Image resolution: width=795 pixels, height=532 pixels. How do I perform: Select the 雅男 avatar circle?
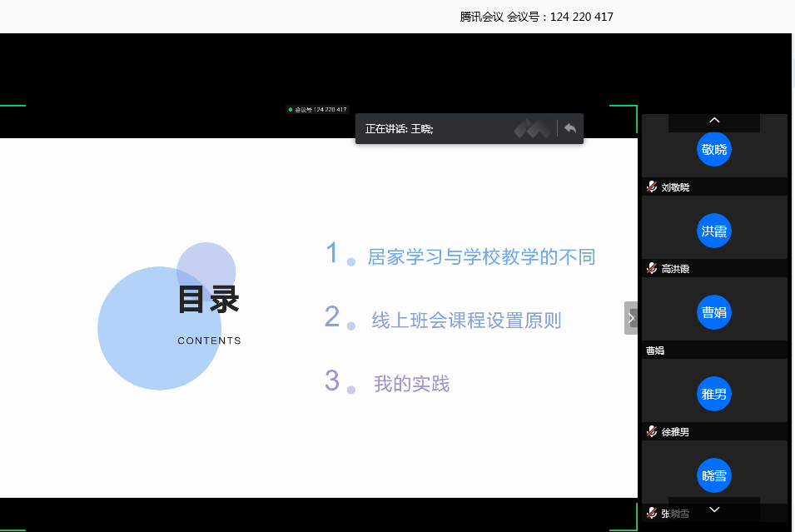point(714,394)
